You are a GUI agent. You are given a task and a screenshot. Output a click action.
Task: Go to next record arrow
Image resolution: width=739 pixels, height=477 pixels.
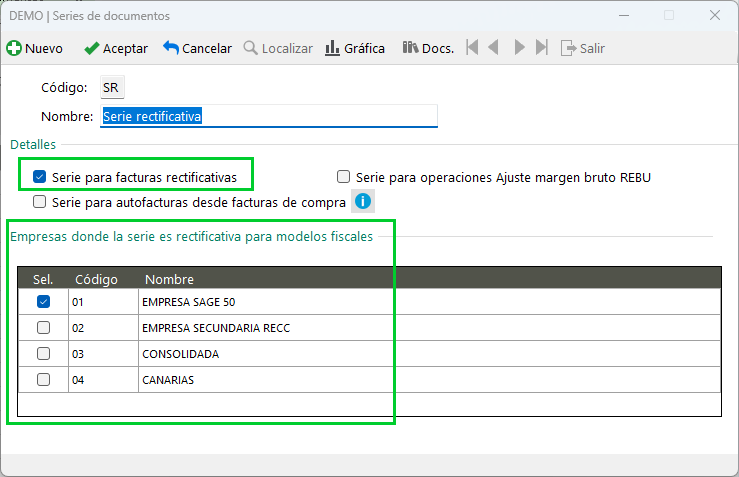coord(519,48)
